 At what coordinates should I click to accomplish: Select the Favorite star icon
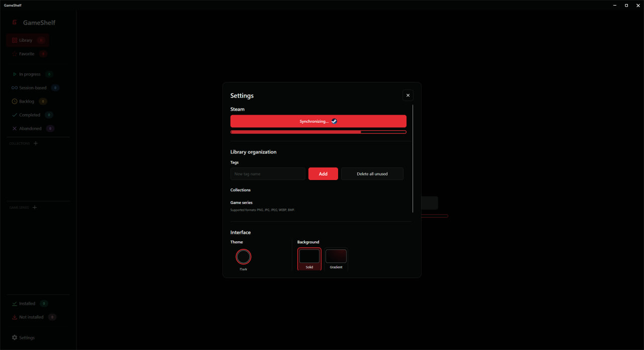pos(15,54)
